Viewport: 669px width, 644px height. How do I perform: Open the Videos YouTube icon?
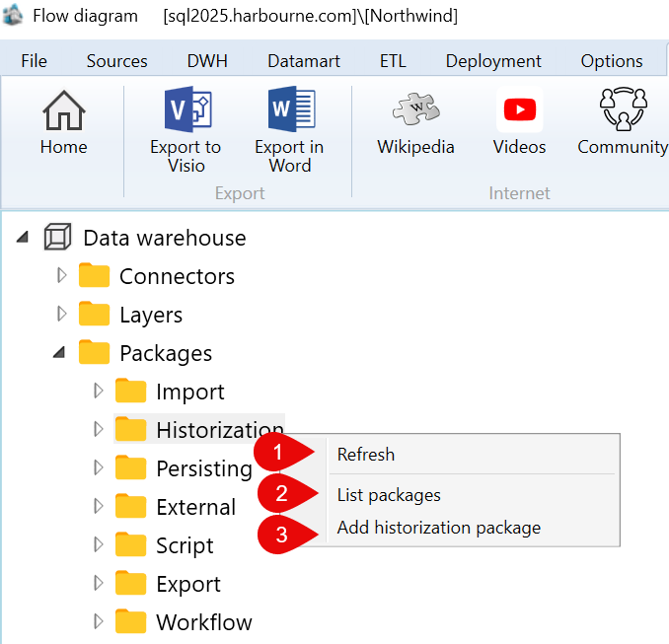point(520,109)
